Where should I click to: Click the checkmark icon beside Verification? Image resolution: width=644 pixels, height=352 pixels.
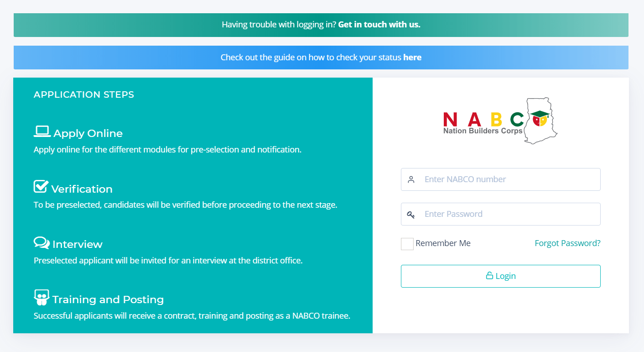point(41,187)
